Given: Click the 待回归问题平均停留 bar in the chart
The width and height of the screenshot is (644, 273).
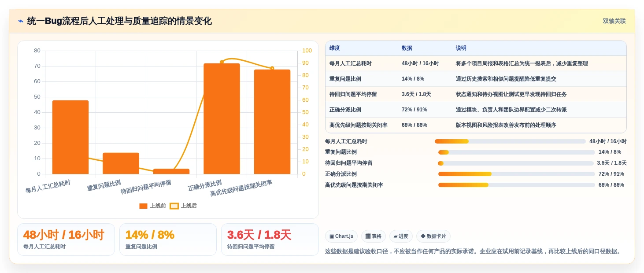Looking at the screenshot, I should pyautogui.click(x=171, y=171).
